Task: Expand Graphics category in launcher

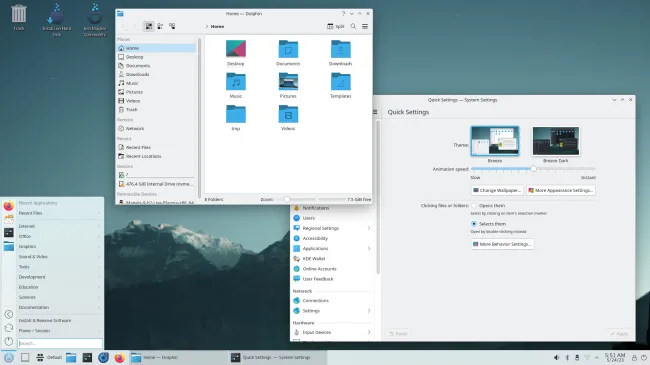Action: (x=60, y=246)
